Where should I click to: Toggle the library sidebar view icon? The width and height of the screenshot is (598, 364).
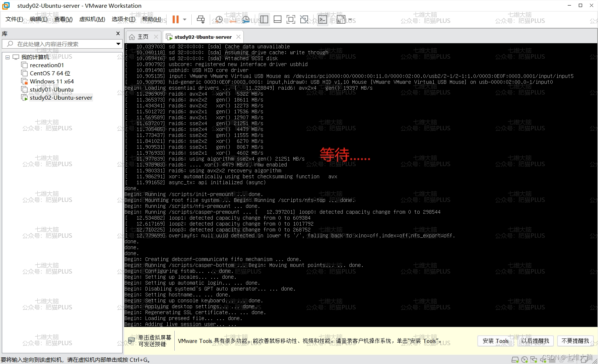click(264, 20)
